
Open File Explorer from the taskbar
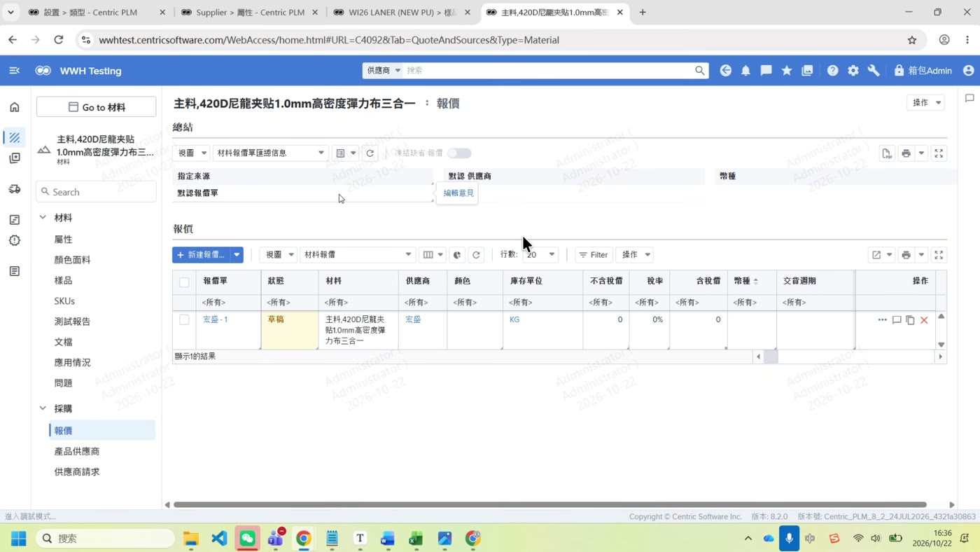pyautogui.click(x=191, y=538)
